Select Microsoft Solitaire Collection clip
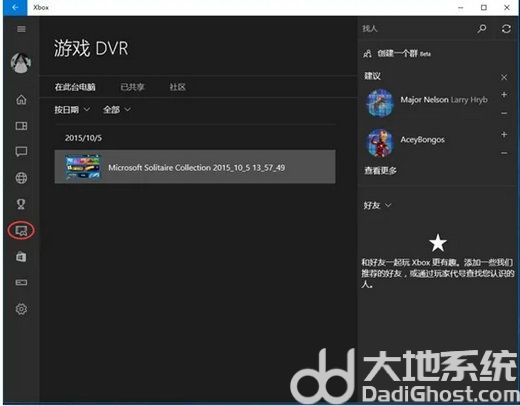 point(195,167)
